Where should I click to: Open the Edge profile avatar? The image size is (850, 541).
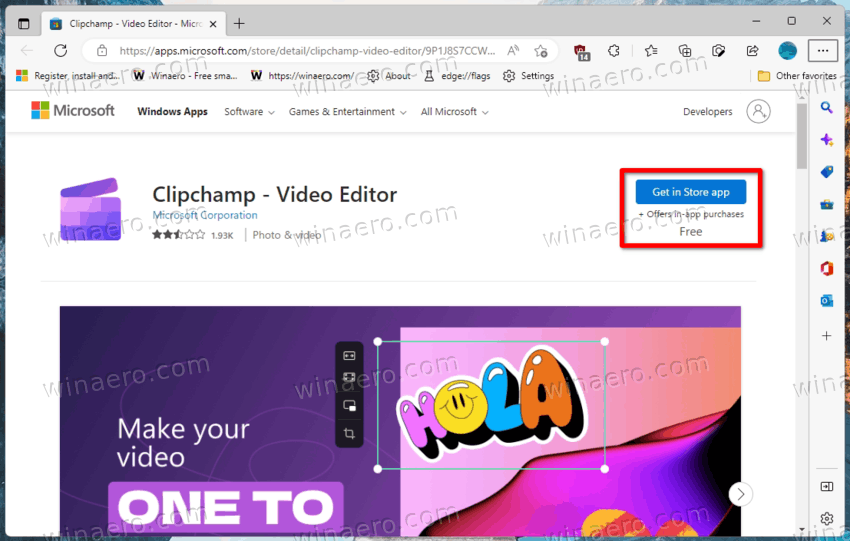coord(787,51)
